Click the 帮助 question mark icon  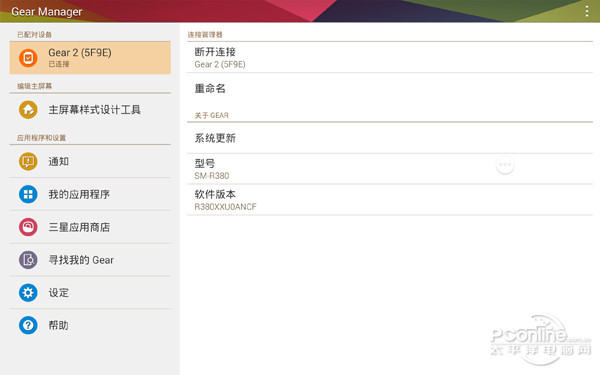point(28,325)
